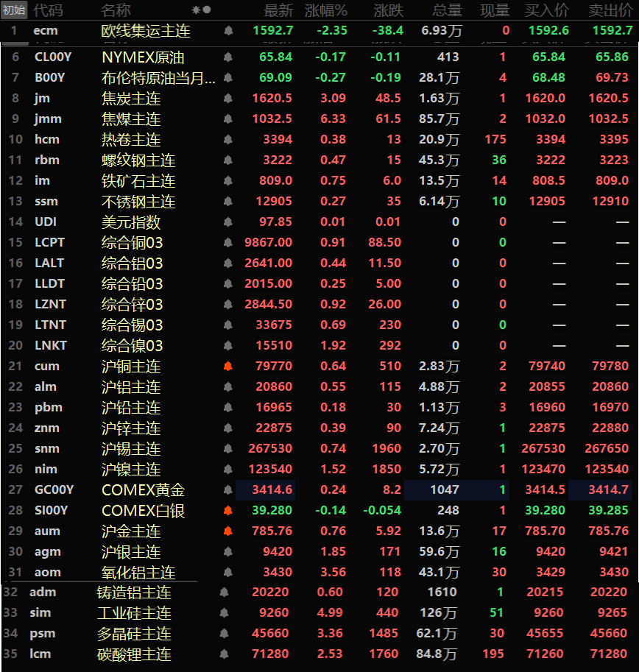Click the bell icon beside COMEX黄金
The width and height of the screenshot is (639, 672).
point(228,490)
